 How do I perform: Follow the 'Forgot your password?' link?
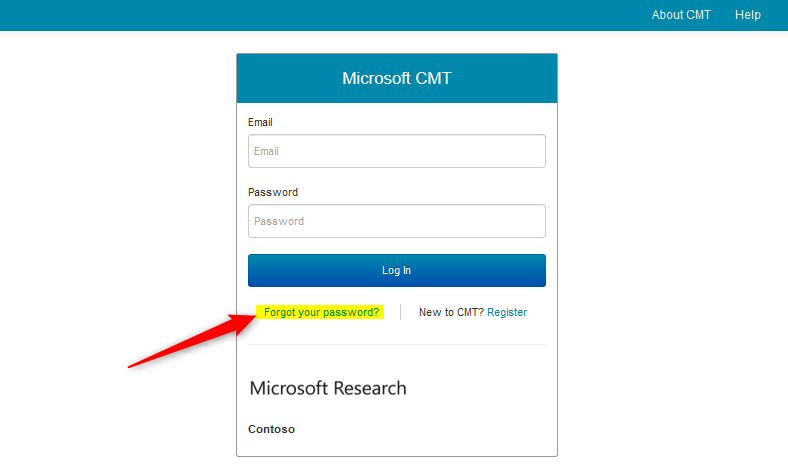click(x=321, y=312)
